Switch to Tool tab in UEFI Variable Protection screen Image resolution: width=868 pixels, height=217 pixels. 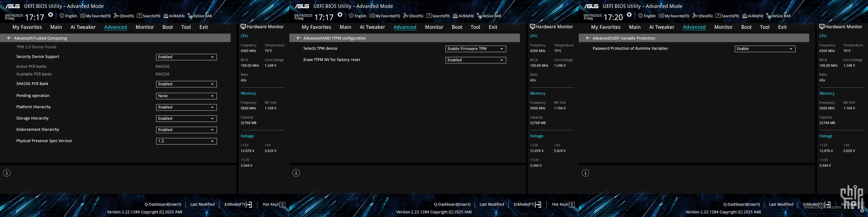pos(765,27)
